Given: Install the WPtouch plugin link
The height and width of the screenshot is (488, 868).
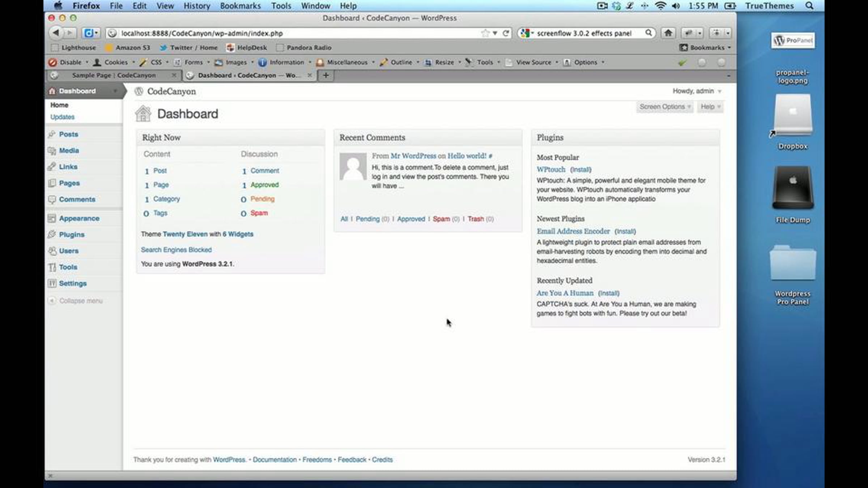Looking at the screenshot, I should click(580, 170).
